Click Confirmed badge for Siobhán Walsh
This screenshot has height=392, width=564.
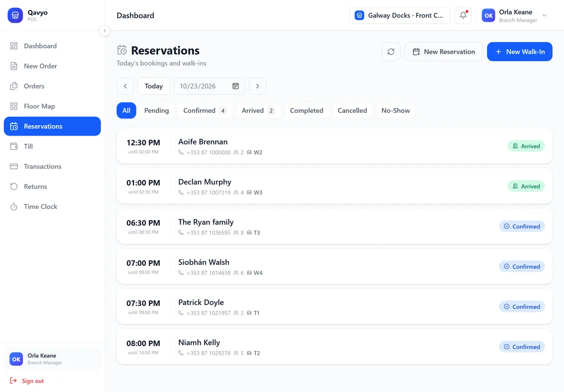click(x=521, y=266)
